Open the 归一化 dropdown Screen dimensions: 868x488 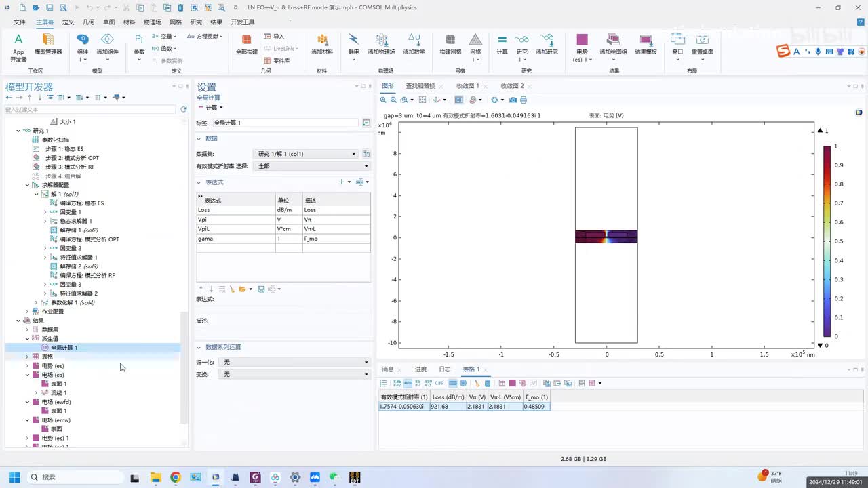tap(295, 362)
